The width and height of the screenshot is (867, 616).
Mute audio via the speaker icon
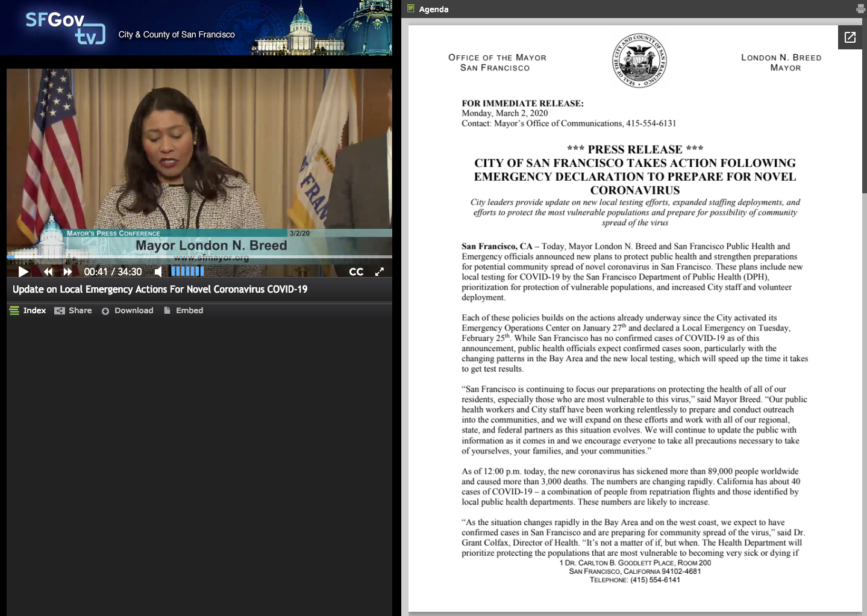158,272
